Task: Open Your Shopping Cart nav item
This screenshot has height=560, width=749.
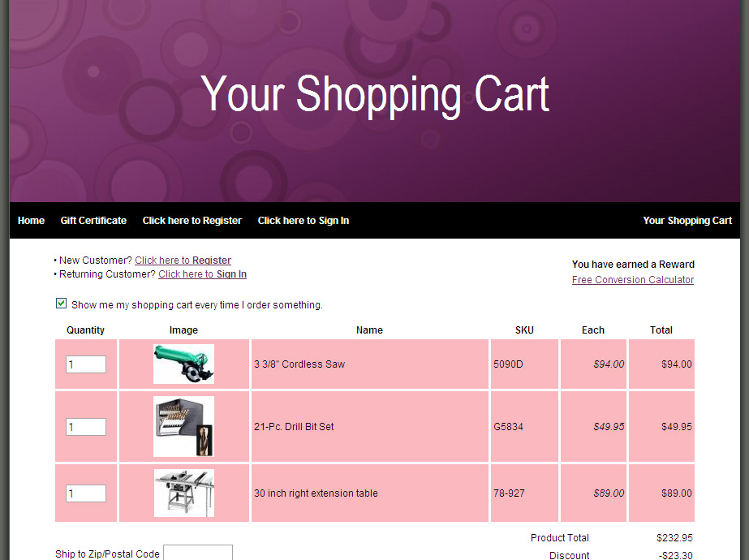Action: tap(687, 221)
